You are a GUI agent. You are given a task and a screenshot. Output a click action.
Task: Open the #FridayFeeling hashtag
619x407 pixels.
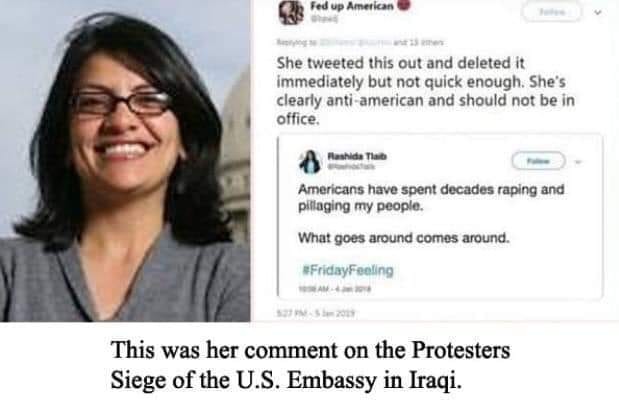348,270
